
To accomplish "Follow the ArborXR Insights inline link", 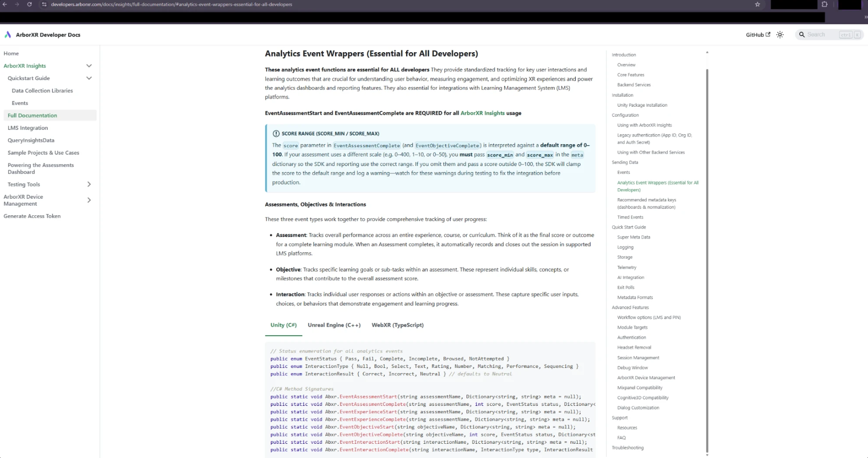I will 482,113.
